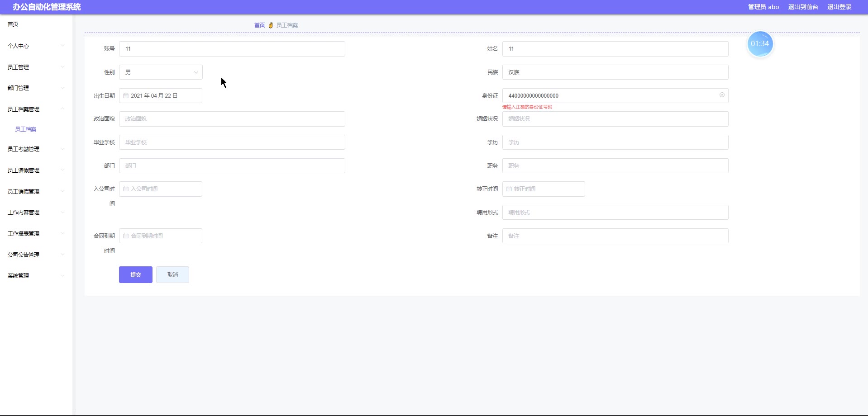
Task: Click 首页 breadcrumb link
Action: pyautogui.click(x=259, y=25)
